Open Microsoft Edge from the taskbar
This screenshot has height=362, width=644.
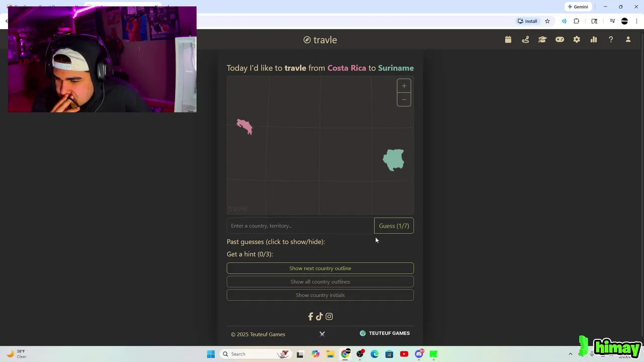coord(374,354)
